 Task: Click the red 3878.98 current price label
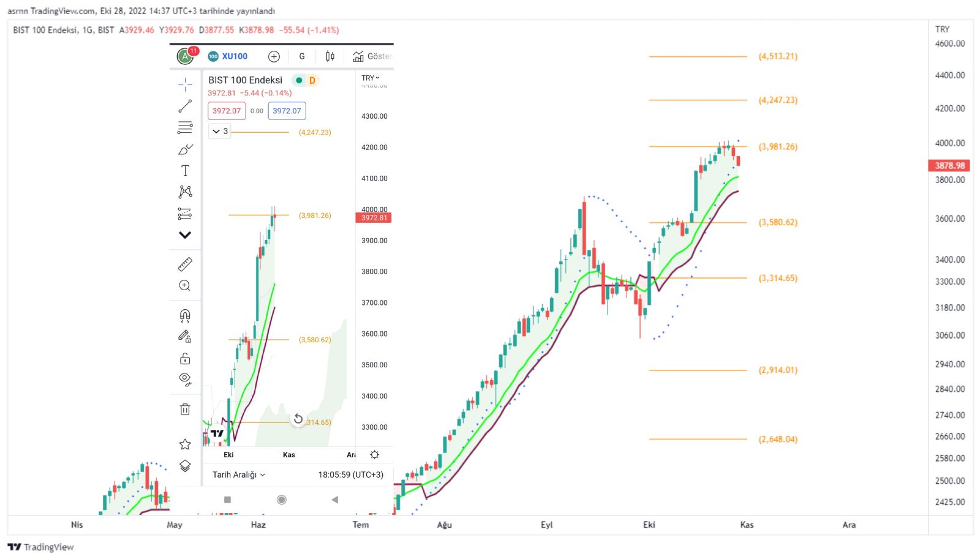(x=949, y=165)
